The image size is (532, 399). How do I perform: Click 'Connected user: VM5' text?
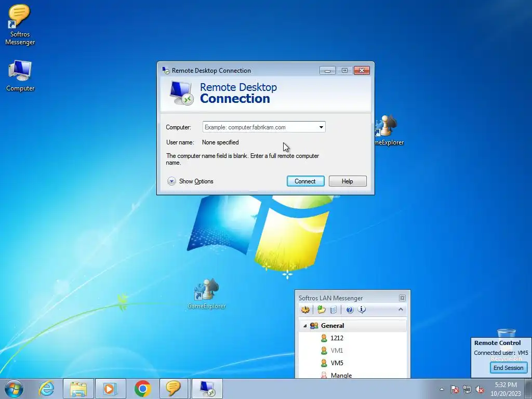[x=501, y=353]
